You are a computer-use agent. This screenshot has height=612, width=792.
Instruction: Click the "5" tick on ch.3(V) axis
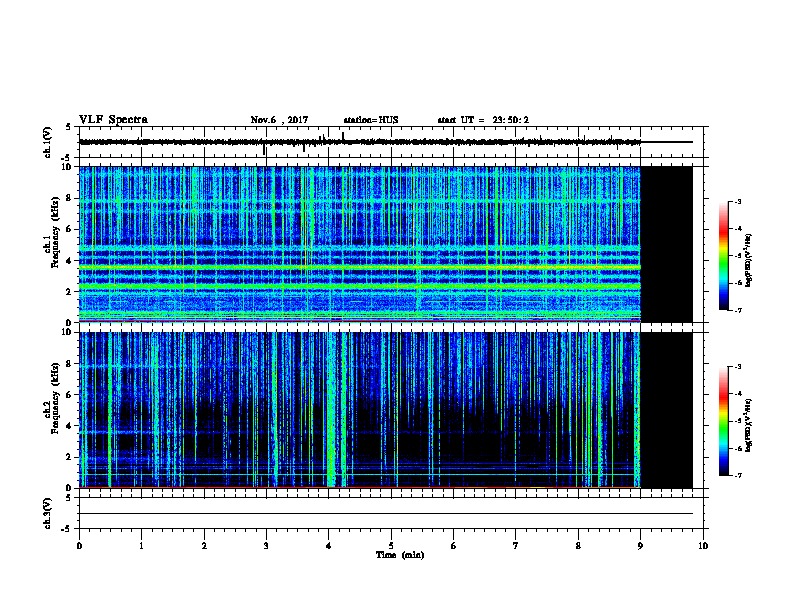pos(69,497)
